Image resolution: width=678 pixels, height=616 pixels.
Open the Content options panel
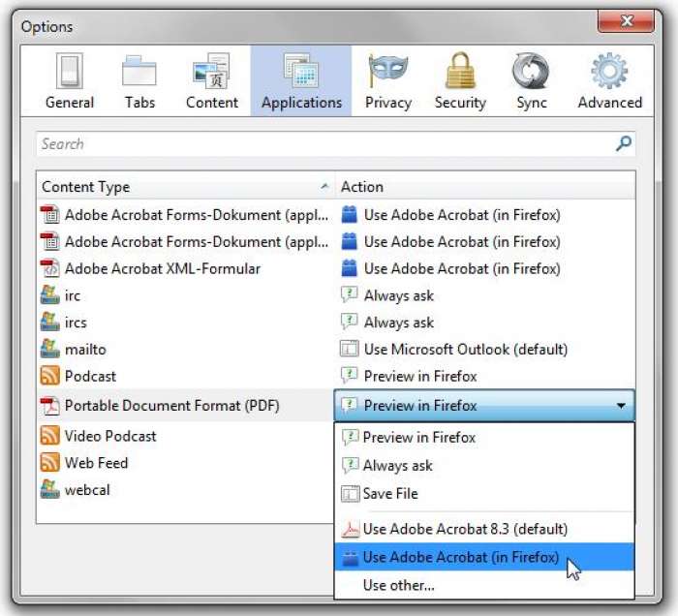pos(212,81)
